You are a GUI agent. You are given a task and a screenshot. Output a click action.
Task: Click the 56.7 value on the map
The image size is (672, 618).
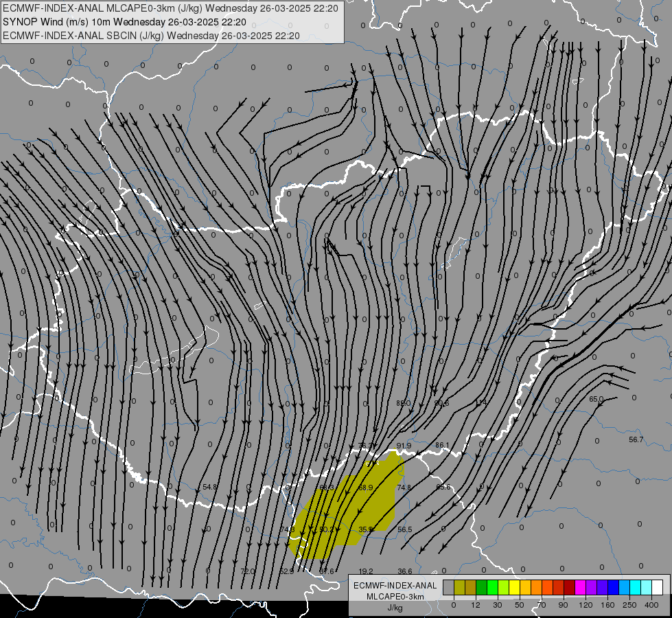point(636,439)
